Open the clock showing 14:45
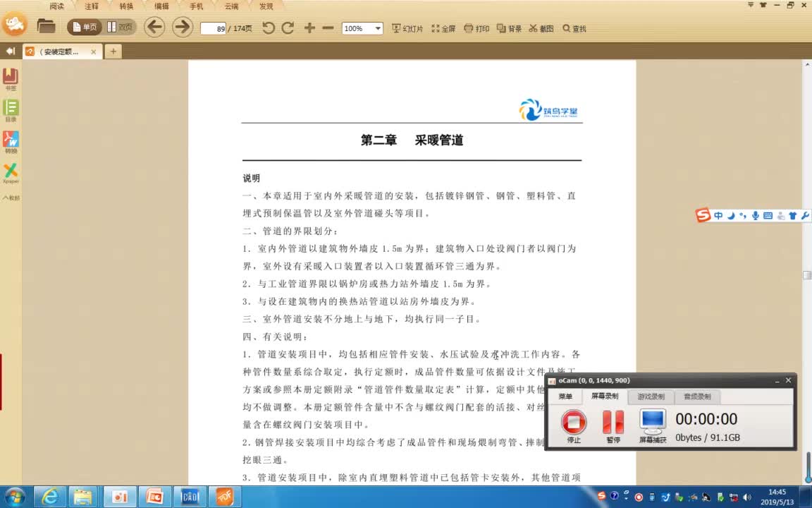 tap(777, 497)
